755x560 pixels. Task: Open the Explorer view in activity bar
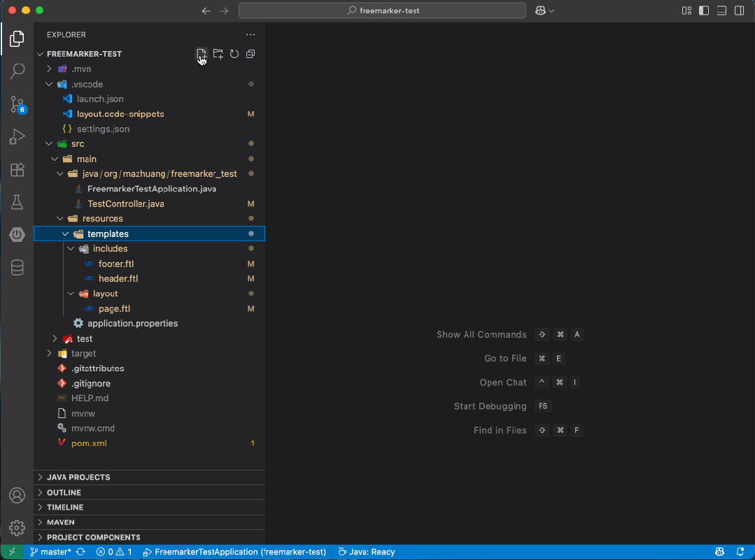pyautogui.click(x=17, y=38)
